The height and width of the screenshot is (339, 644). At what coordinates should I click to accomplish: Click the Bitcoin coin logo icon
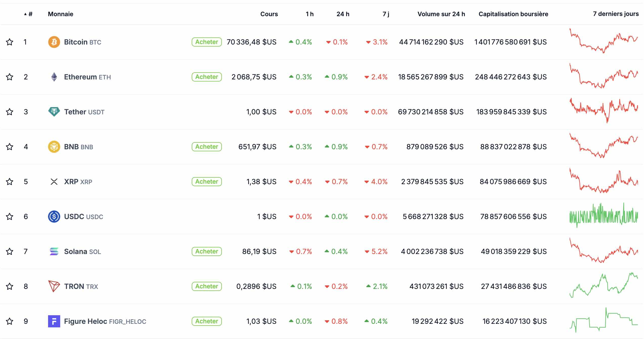(54, 42)
